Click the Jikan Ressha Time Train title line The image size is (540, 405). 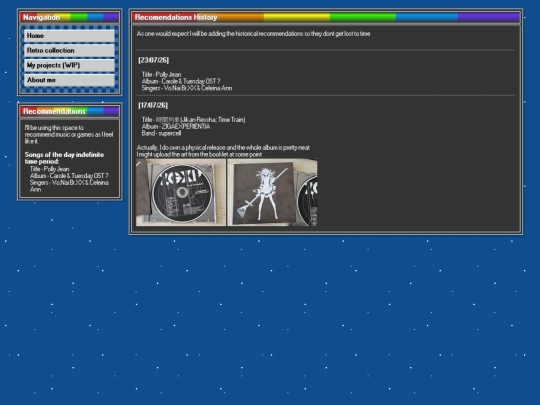tap(194, 120)
